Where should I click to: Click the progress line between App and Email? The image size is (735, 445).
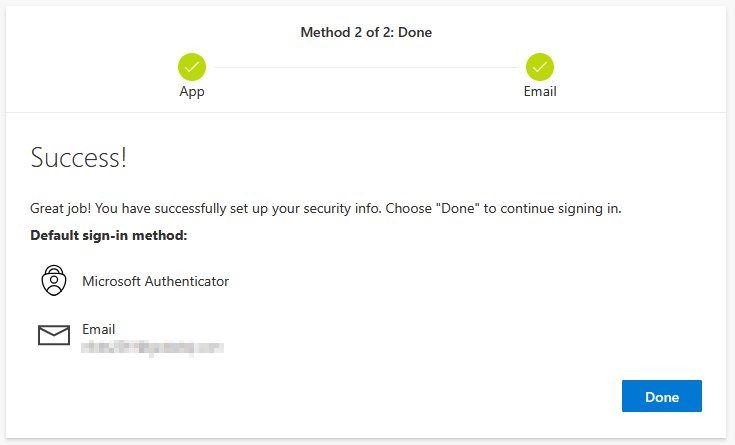click(x=366, y=67)
